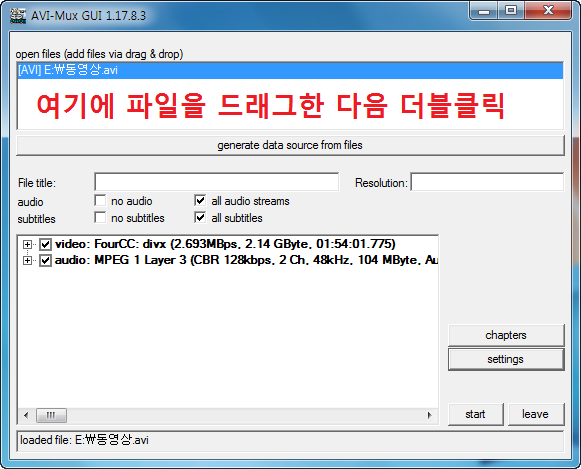The height and width of the screenshot is (469, 581).
Task: Select the video: FourCC: divx stream row
Action: (225, 244)
